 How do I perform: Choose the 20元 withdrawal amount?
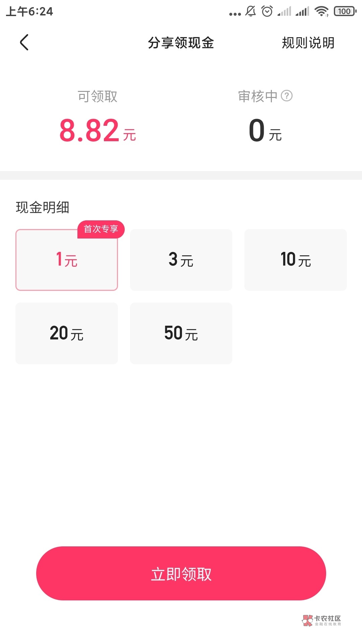(67, 333)
